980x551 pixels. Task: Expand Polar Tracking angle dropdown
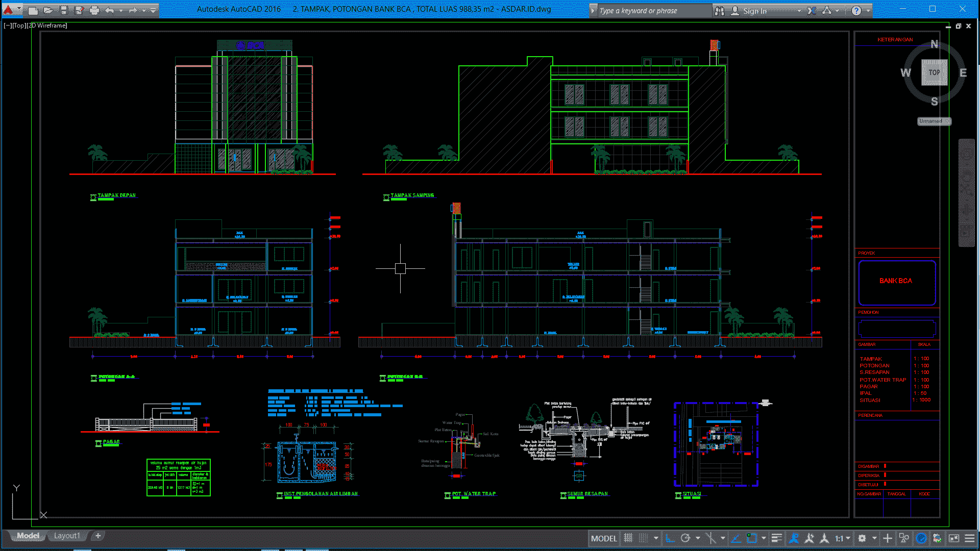(x=697, y=538)
